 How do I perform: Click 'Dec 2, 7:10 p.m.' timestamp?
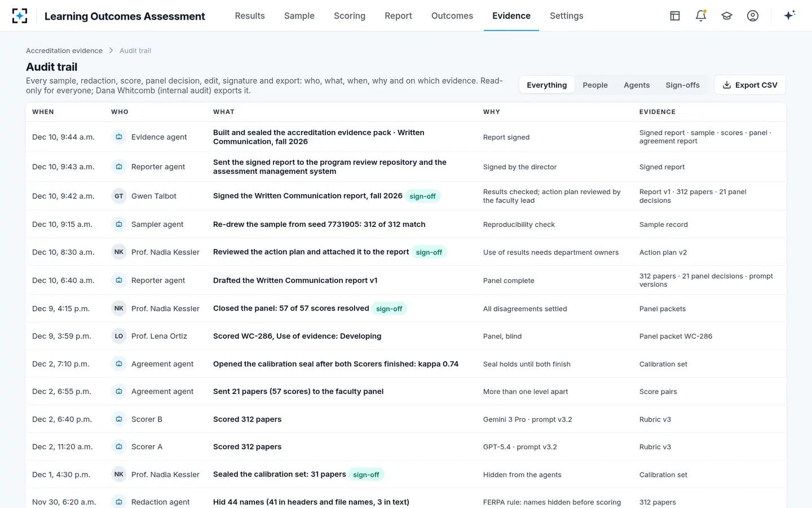(61, 364)
